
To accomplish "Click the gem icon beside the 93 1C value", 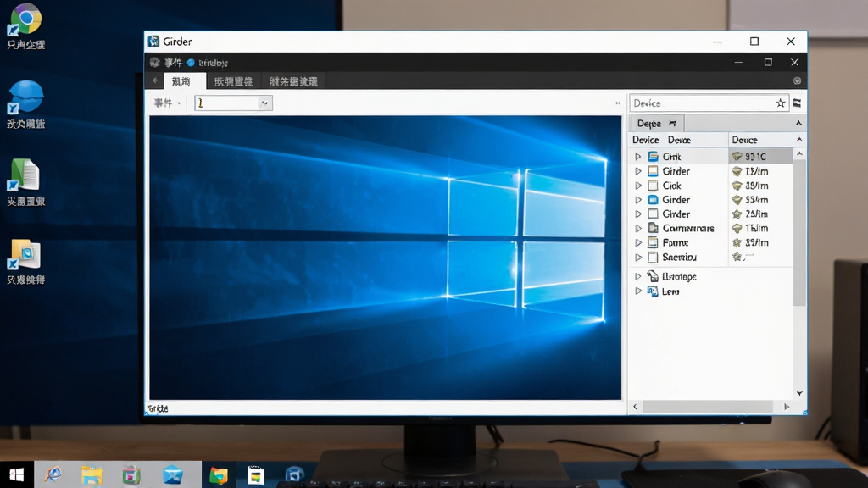I will [x=737, y=157].
